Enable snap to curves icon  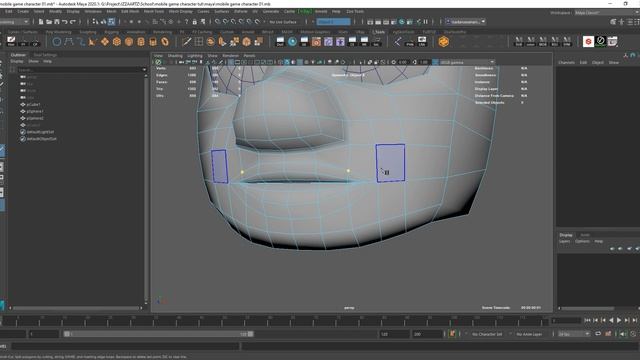point(225,22)
